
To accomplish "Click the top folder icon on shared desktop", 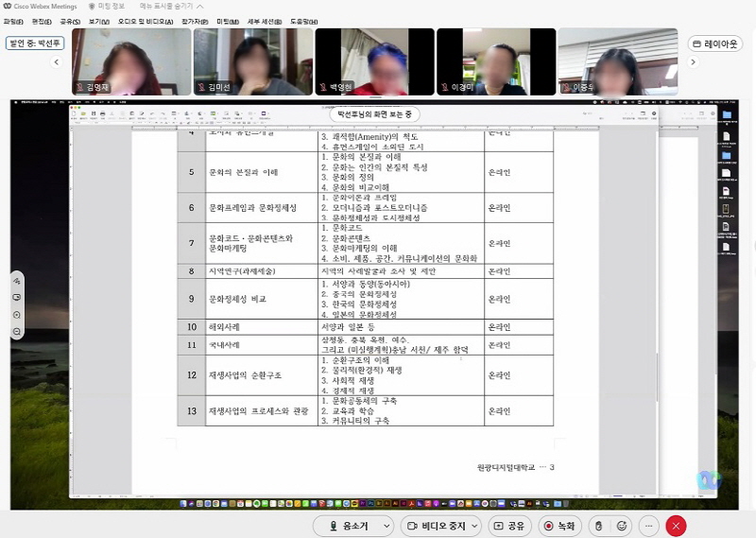I will [727, 114].
